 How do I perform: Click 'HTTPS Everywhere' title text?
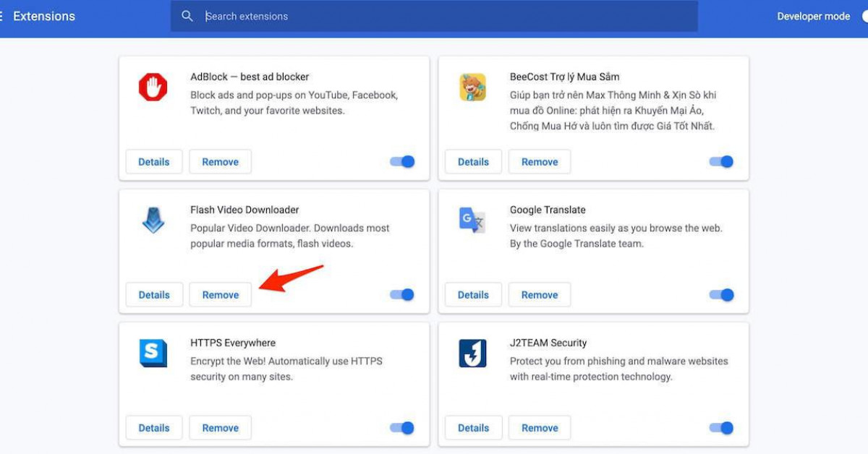[x=233, y=343]
